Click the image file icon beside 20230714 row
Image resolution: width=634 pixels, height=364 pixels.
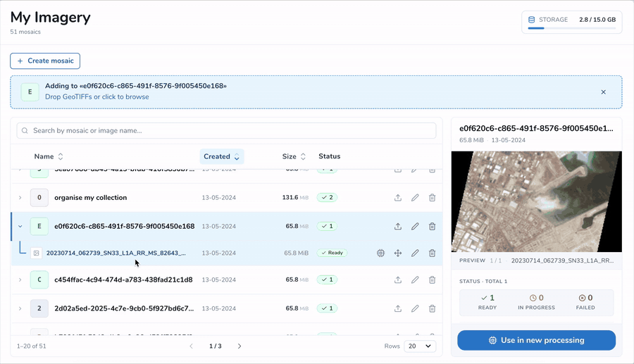(37, 253)
